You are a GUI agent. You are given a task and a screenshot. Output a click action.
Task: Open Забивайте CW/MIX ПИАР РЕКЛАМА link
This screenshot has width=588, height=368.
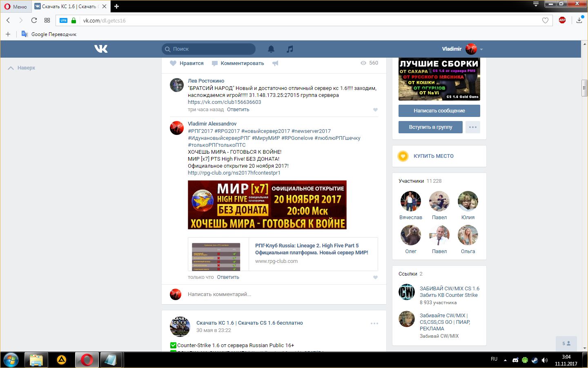pos(445,322)
